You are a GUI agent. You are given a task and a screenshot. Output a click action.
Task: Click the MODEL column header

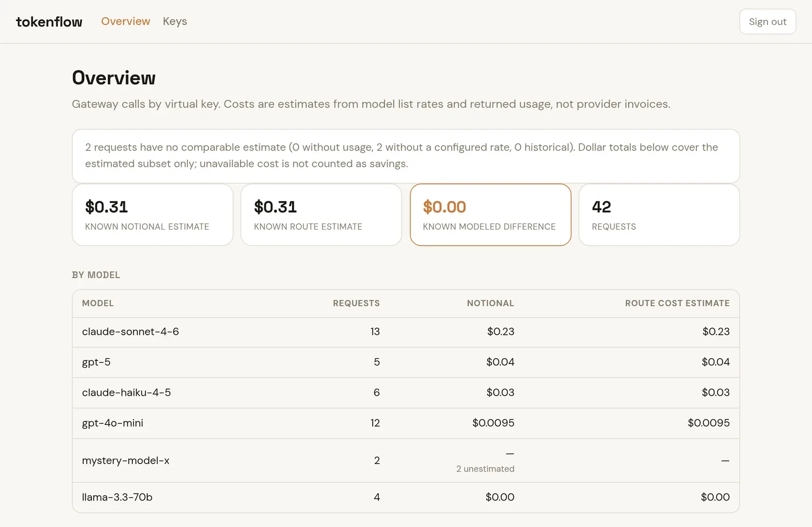click(98, 303)
